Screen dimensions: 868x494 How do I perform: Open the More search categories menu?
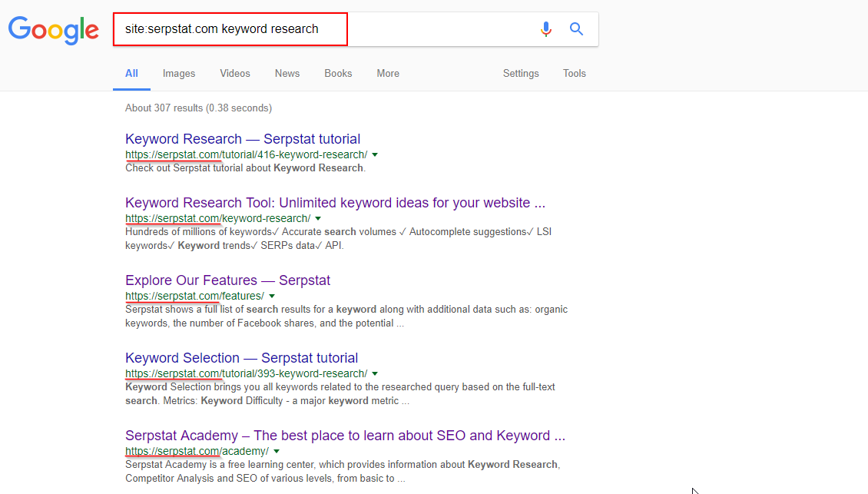point(388,73)
